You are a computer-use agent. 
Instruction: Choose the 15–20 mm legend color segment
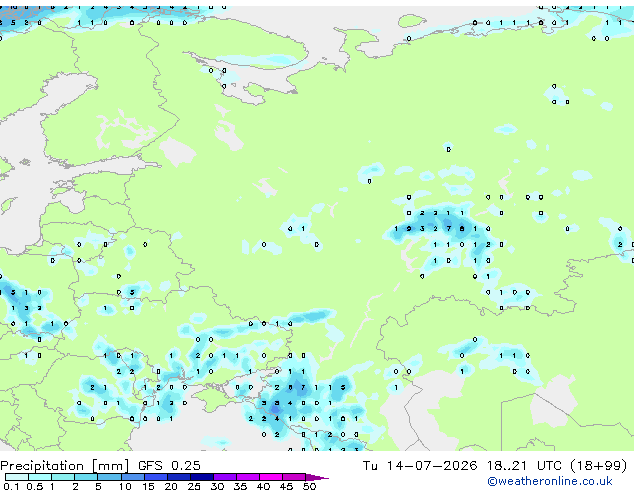coord(156,477)
